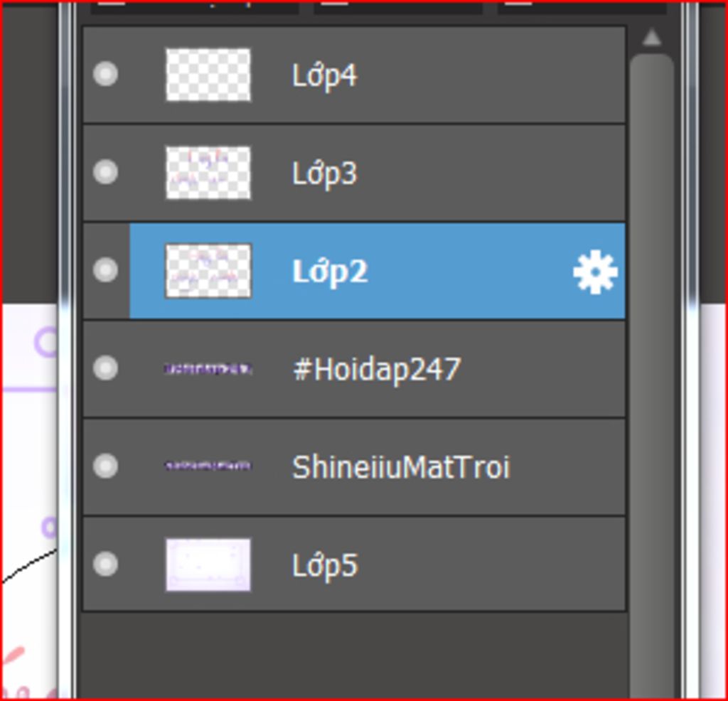Select the ShineiiuMatTroi layer name
Screen dimensions: 728x701
coord(401,467)
